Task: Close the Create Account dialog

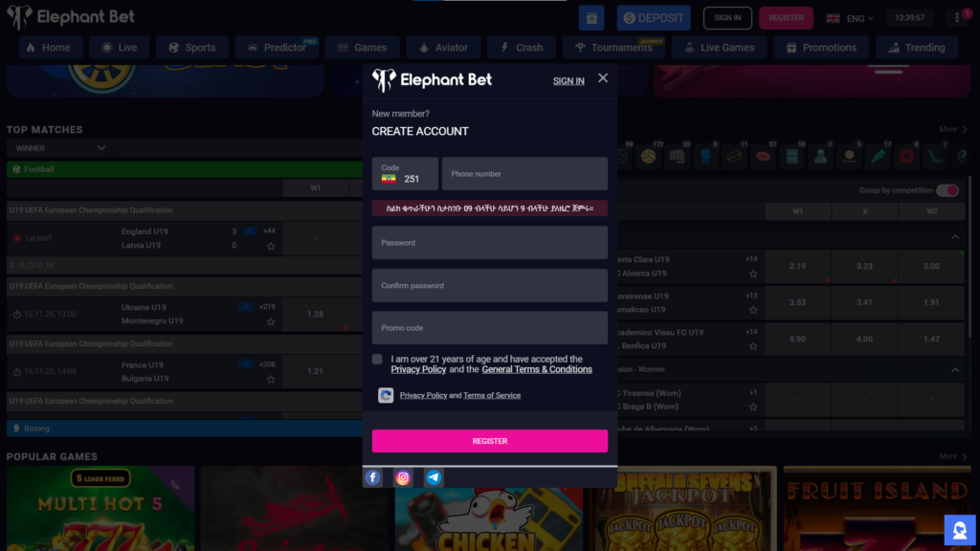Action: click(x=603, y=78)
